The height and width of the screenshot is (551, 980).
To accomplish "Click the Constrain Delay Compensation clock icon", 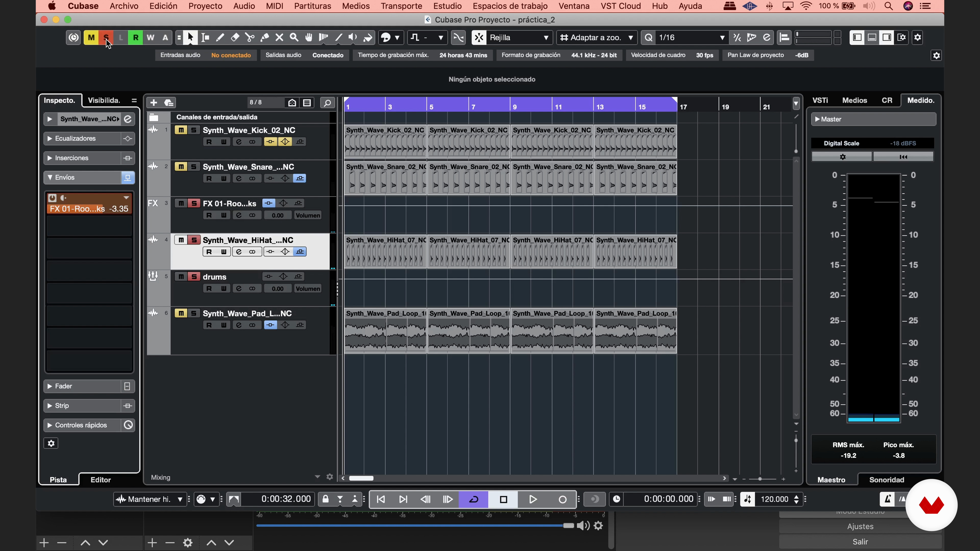I will 73,37.
